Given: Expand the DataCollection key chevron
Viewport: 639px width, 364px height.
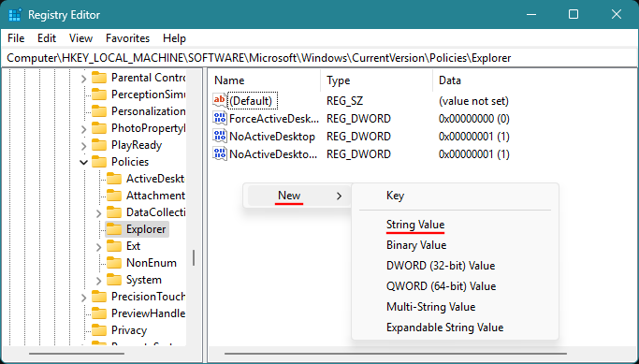Looking at the screenshot, I should point(98,212).
